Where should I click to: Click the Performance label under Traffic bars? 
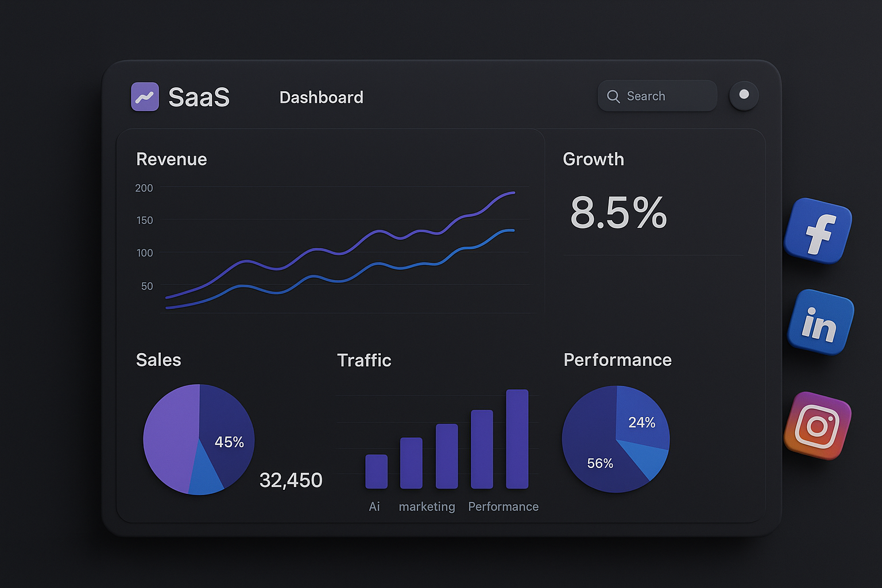[503, 506]
